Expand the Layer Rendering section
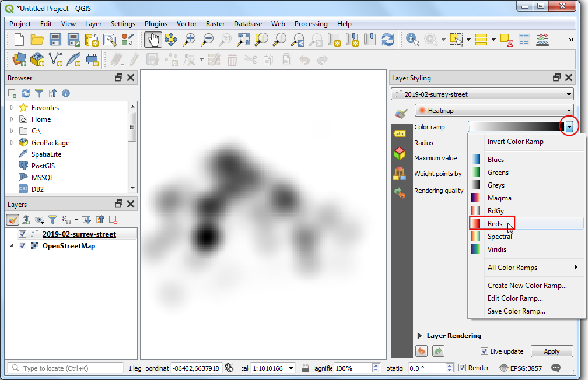The image size is (588, 380). 419,336
